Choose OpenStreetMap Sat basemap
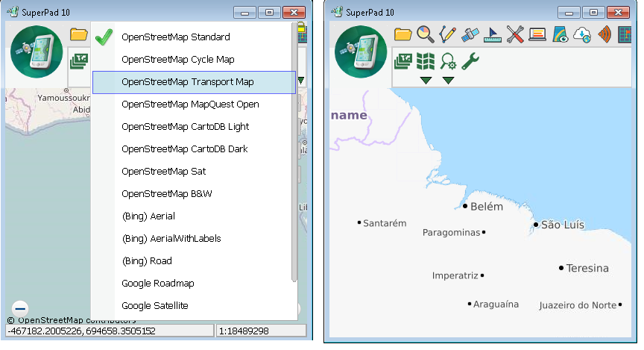Image resolution: width=644 pixels, height=350 pixels. tap(194, 172)
